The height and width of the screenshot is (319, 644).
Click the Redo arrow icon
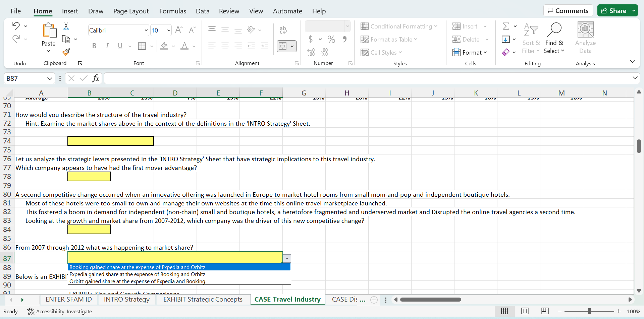[x=16, y=39]
